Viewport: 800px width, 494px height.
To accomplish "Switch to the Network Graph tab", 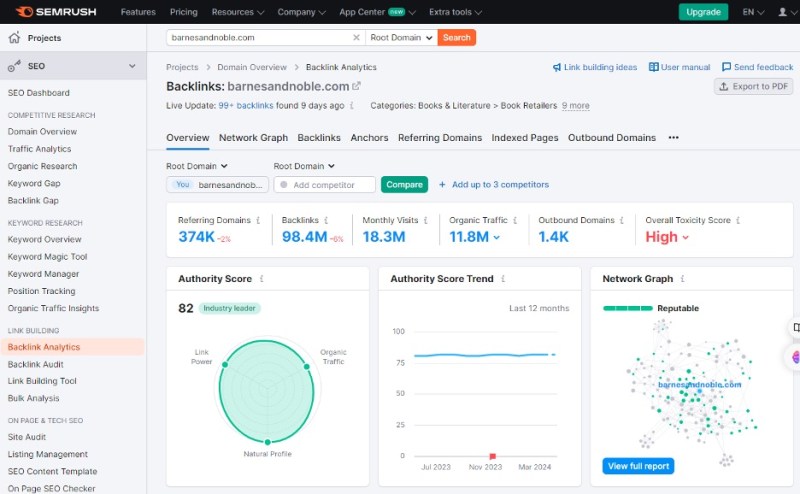I will (x=253, y=138).
